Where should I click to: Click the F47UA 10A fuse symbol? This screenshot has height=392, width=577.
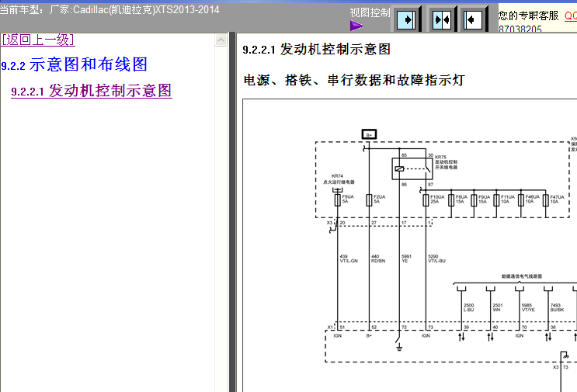(x=545, y=199)
